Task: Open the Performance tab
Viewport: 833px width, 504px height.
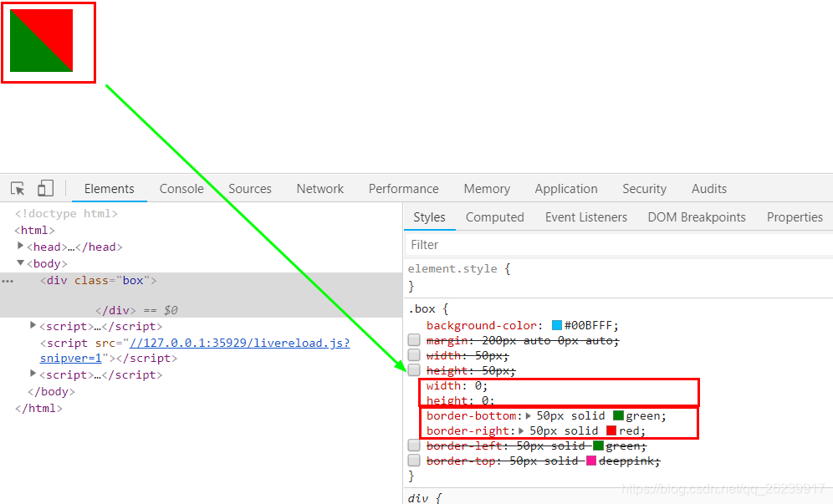Action: [x=403, y=189]
